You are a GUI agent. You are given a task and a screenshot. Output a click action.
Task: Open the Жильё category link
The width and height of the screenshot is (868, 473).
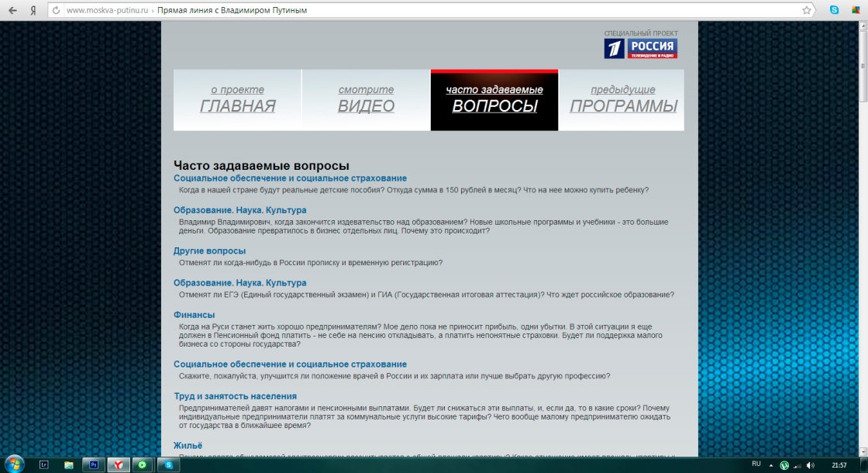(188, 446)
